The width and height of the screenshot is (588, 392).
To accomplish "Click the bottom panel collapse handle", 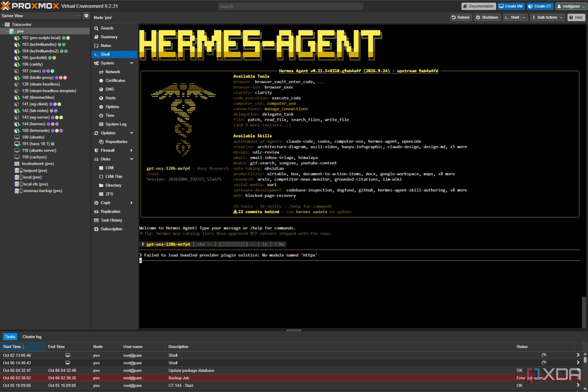I will tap(294, 330).
